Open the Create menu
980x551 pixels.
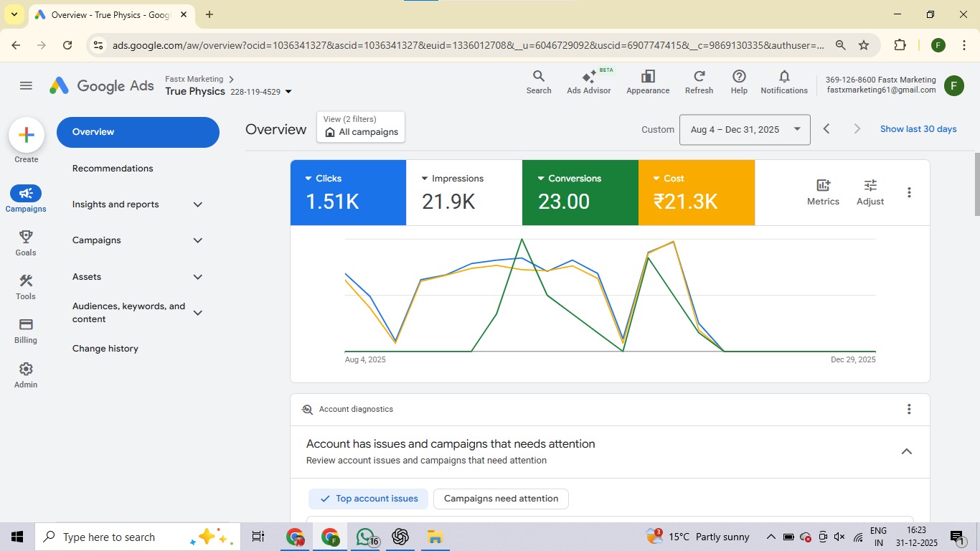pyautogui.click(x=26, y=134)
